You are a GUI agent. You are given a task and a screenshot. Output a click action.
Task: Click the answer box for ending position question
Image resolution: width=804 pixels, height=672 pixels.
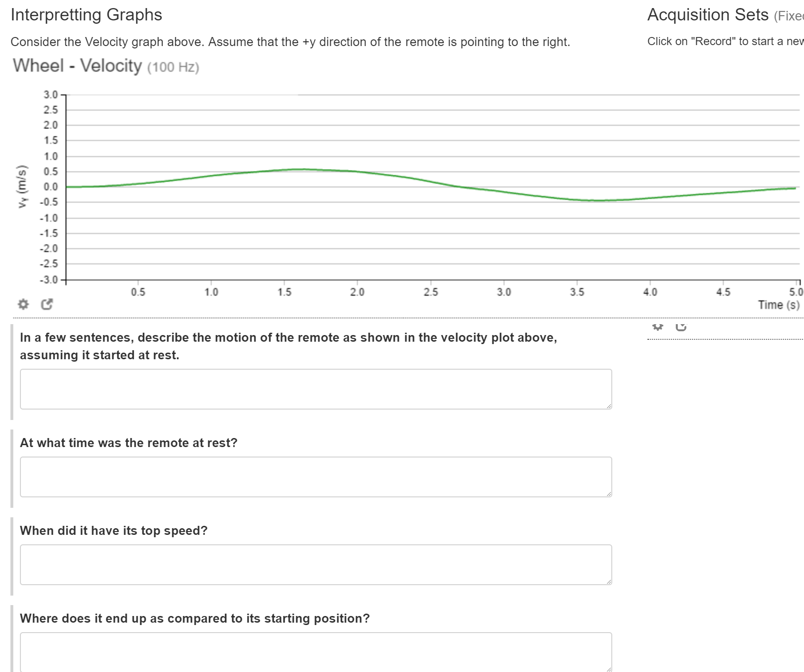[315, 653]
